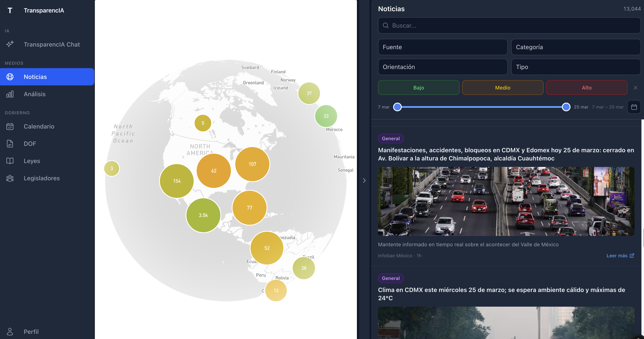Click the Leyes open book icon

[x=10, y=161]
